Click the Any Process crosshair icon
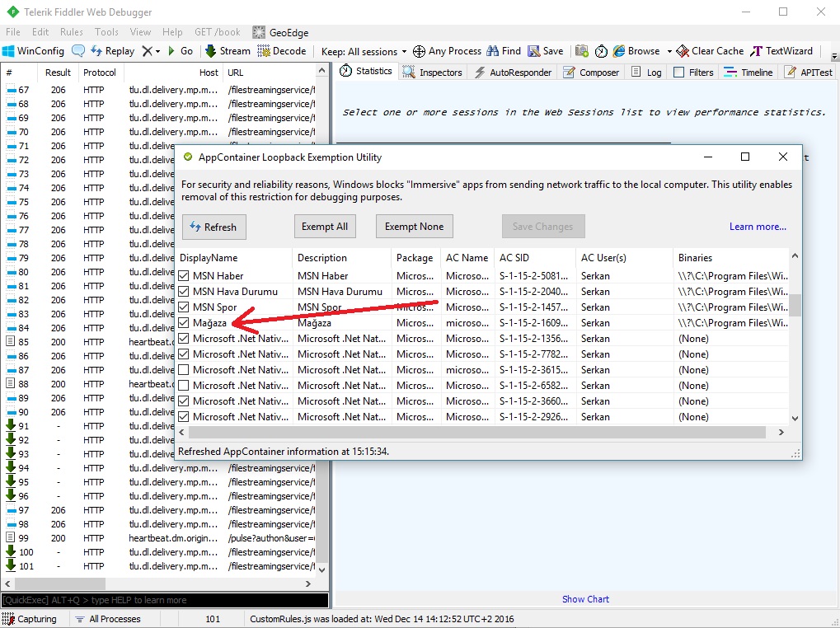The width and height of the screenshot is (840, 628). (x=419, y=51)
